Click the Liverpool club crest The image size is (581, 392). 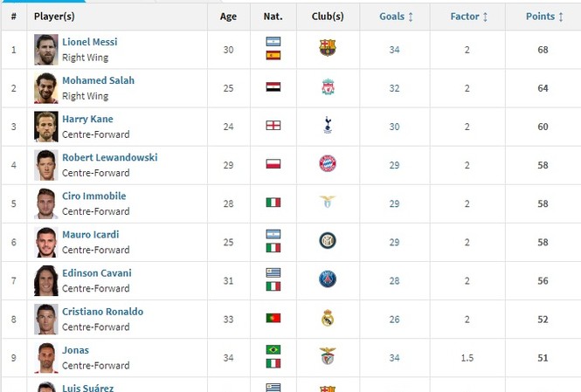pyautogui.click(x=328, y=86)
